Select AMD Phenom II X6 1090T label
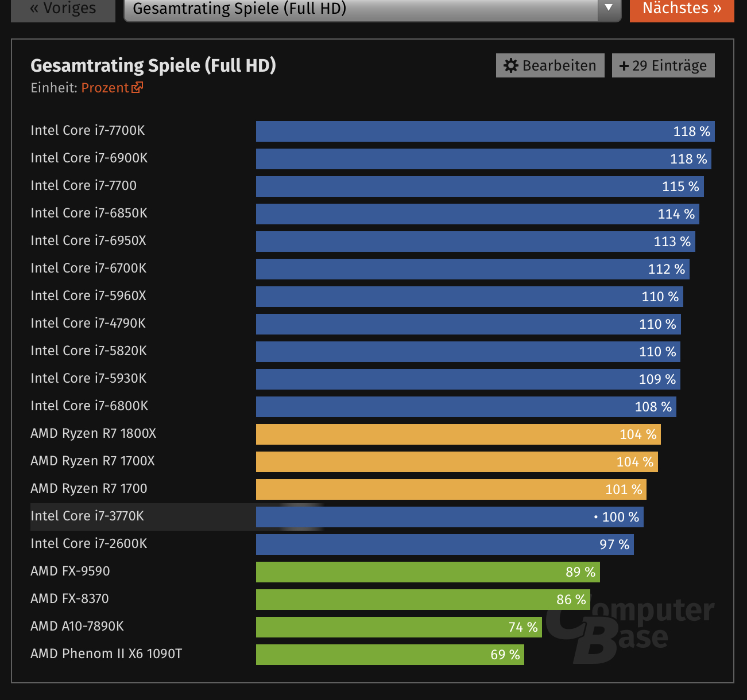The width and height of the screenshot is (747, 700). click(x=106, y=654)
